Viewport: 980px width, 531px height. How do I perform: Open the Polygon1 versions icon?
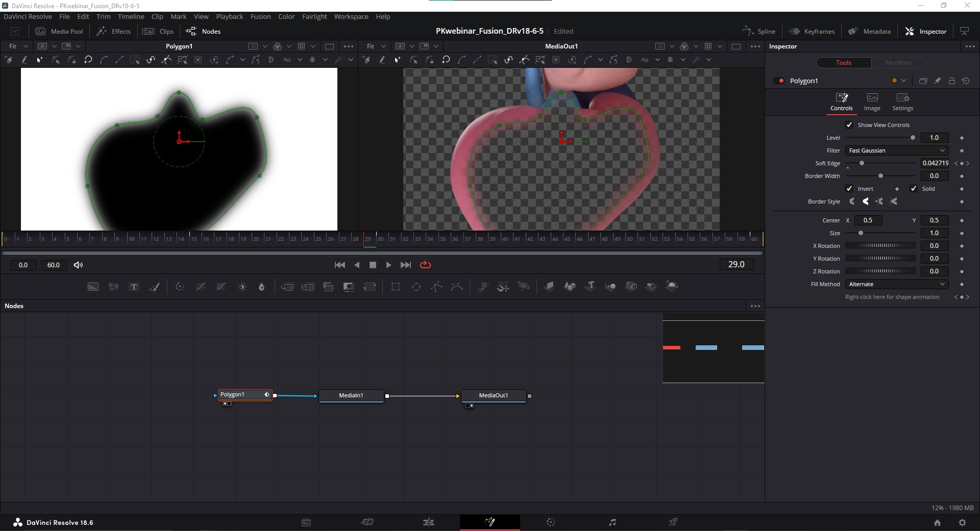pyautogui.click(x=923, y=81)
